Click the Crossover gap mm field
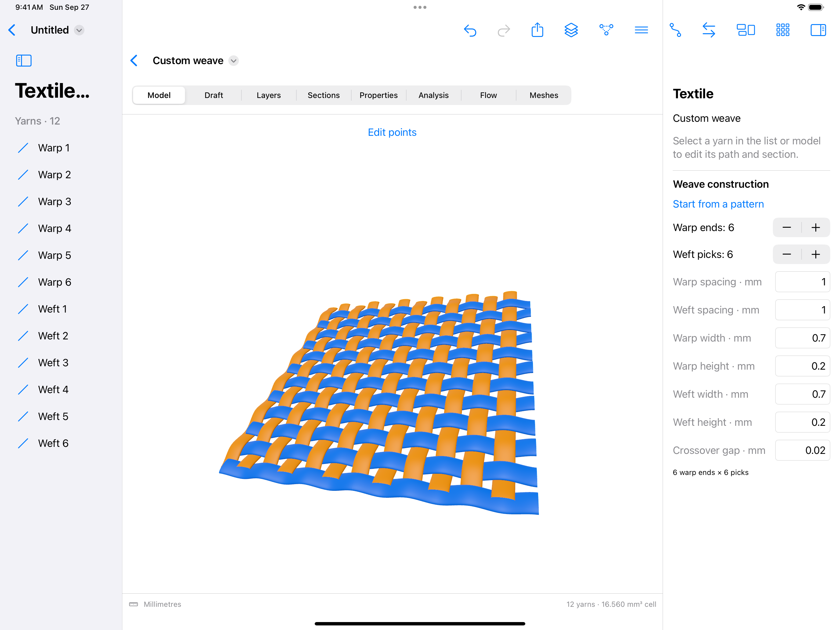840x630 pixels. pos(802,451)
